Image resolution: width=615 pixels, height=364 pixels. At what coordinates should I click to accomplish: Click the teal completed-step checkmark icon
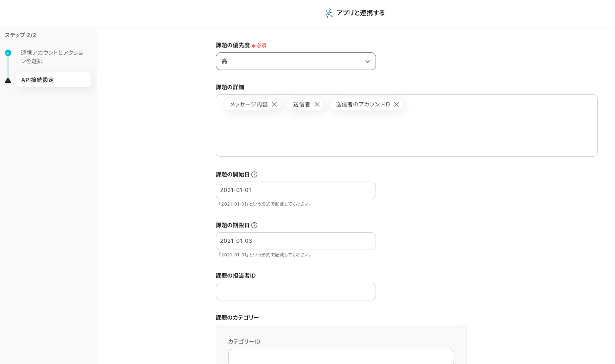(x=8, y=53)
